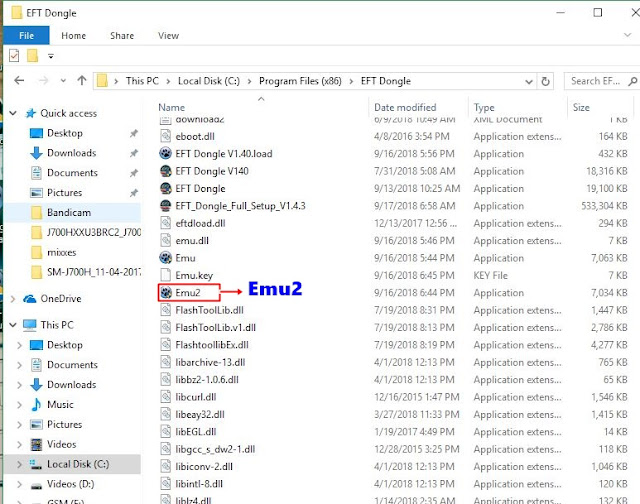Open address bar history dropdown

pyautogui.click(x=529, y=82)
